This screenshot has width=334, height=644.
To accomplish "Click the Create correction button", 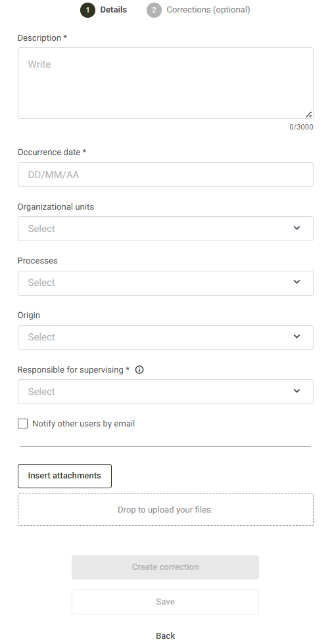I will [165, 567].
